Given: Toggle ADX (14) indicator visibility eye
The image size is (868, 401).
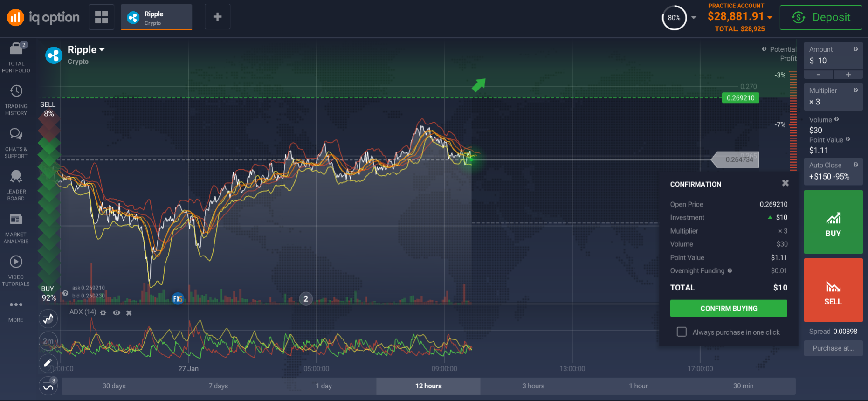Looking at the screenshot, I should tap(117, 313).
